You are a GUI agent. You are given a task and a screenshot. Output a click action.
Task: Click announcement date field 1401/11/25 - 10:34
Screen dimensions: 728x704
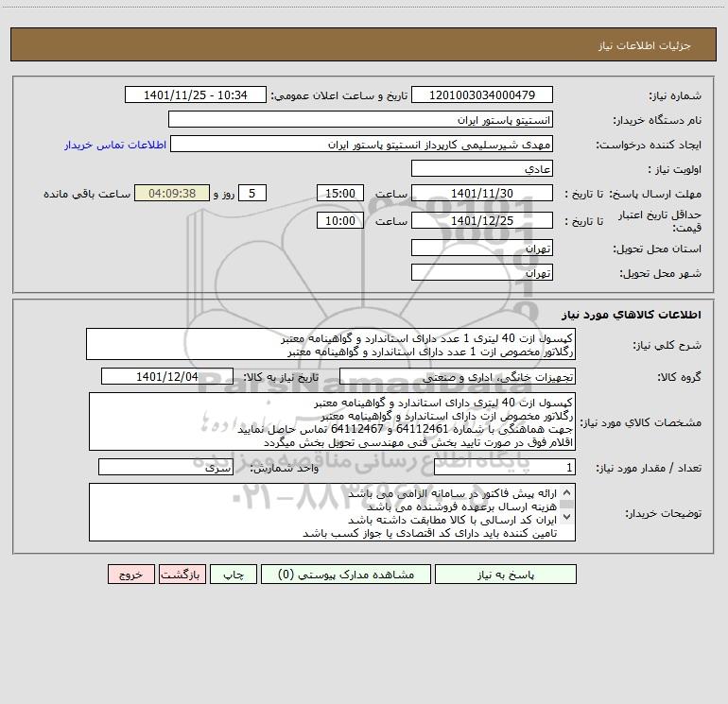pyautogui.click(x=196, y=95)
